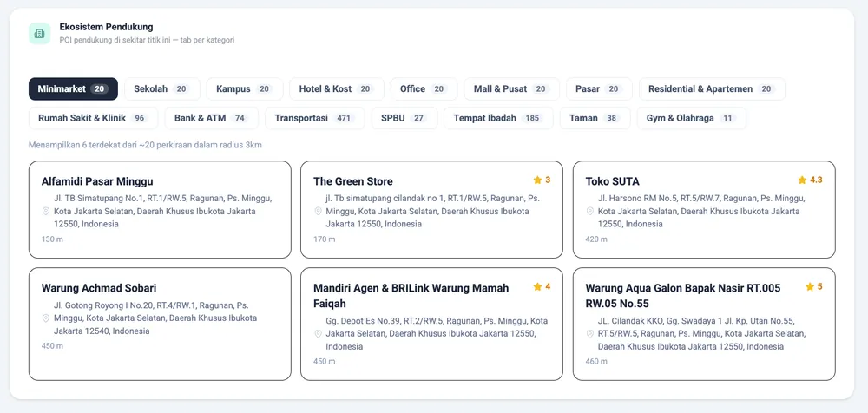
Task: Switch to Bank & ATM tab
Action: [212, 118]
